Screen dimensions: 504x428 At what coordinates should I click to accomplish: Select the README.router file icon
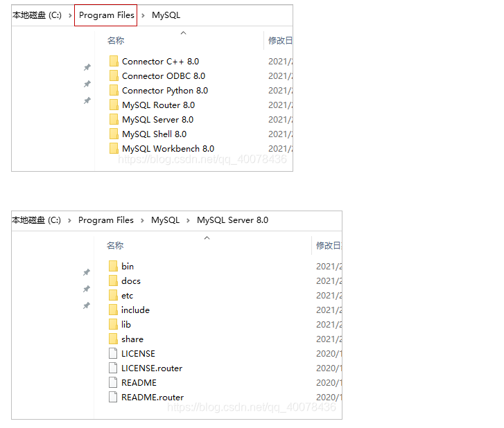coord(113,397)
